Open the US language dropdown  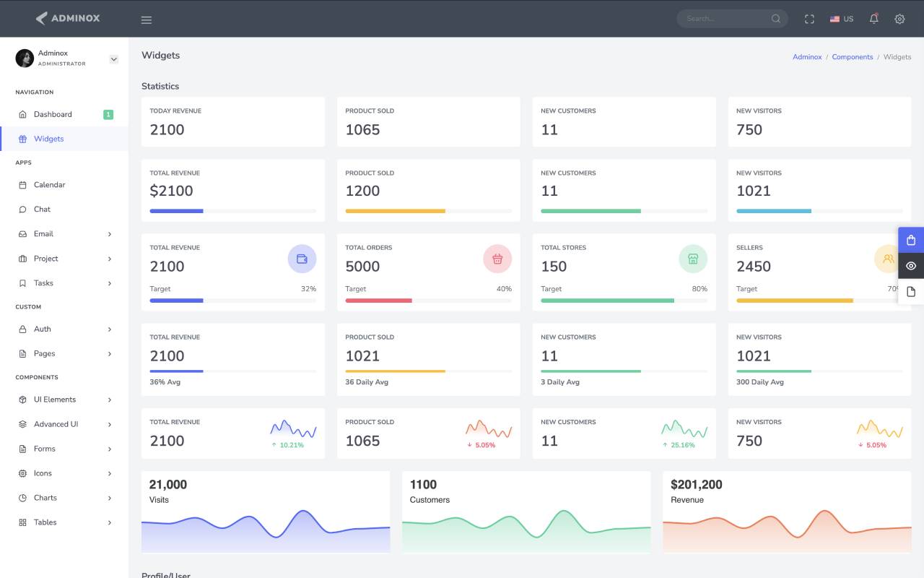click(x=842, y=20)
